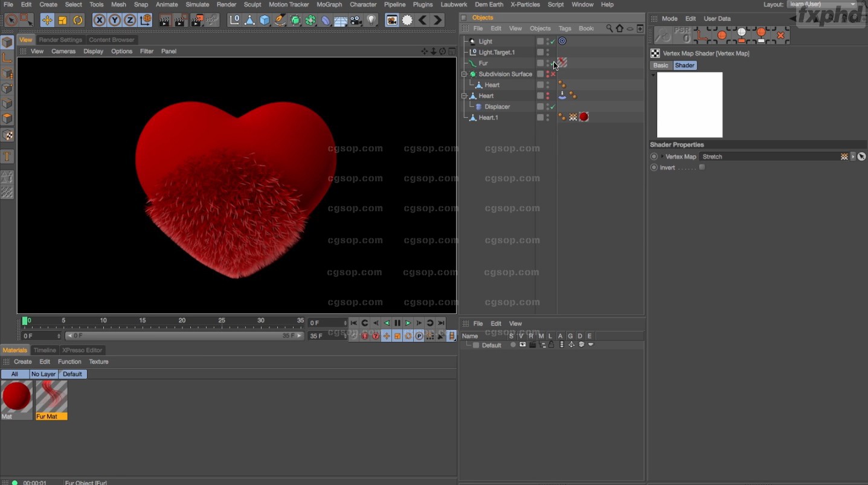Click the white shader preview swatch
This screenshot has height=485, width=868.
(689, 104)
